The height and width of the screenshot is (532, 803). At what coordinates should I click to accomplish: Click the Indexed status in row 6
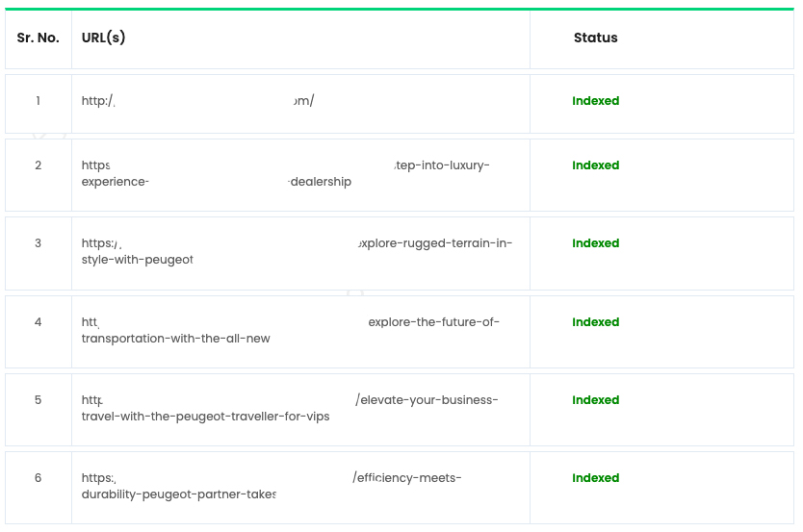tap(596, 478)
